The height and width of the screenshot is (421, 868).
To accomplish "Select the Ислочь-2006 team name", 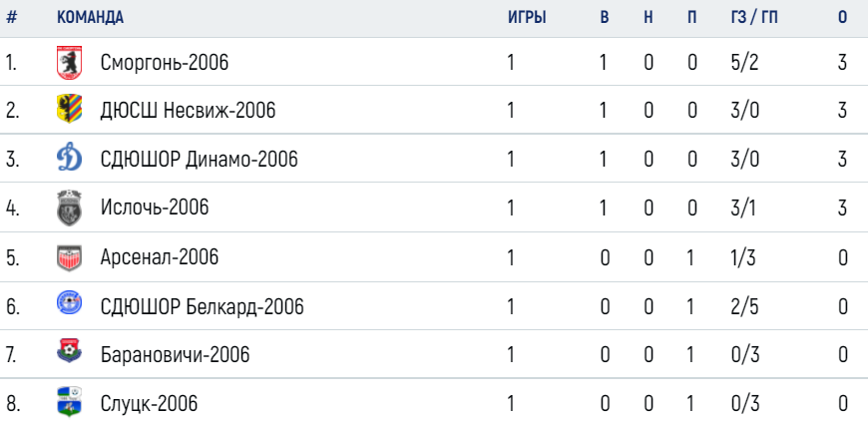I will [155, 209].
